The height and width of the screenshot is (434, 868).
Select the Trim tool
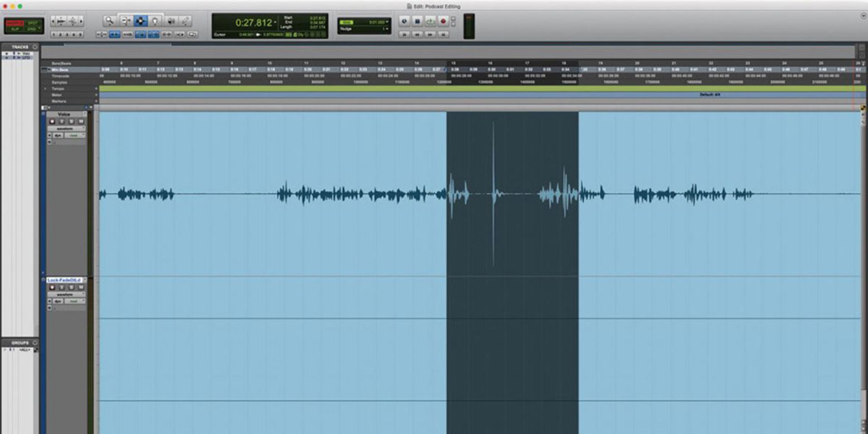coord(126,21)
